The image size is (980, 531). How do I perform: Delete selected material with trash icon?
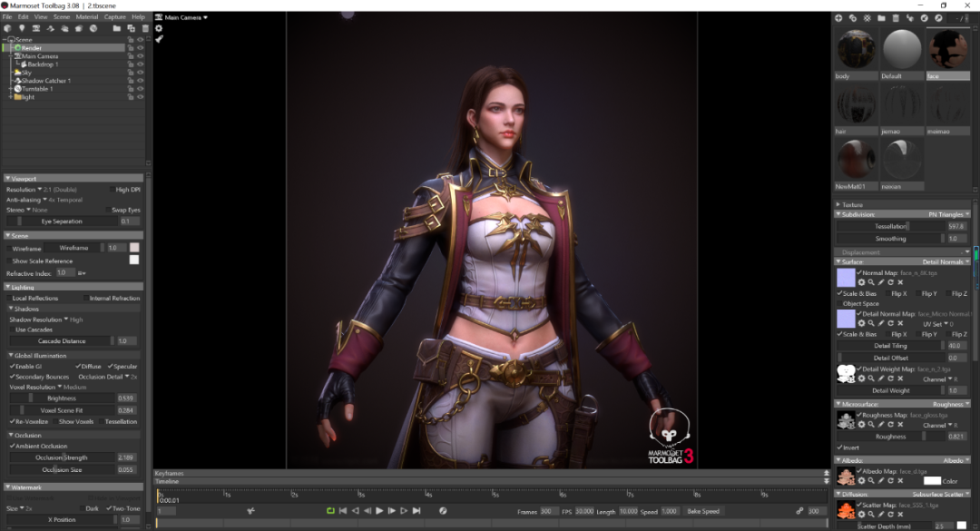click(896, 18)
